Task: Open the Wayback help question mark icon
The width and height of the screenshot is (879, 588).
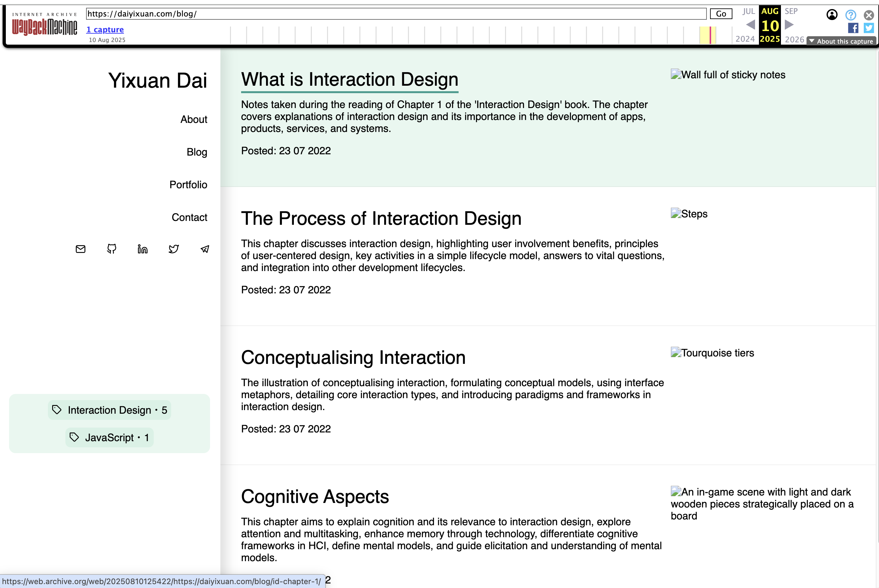Action: click(851, 15)
